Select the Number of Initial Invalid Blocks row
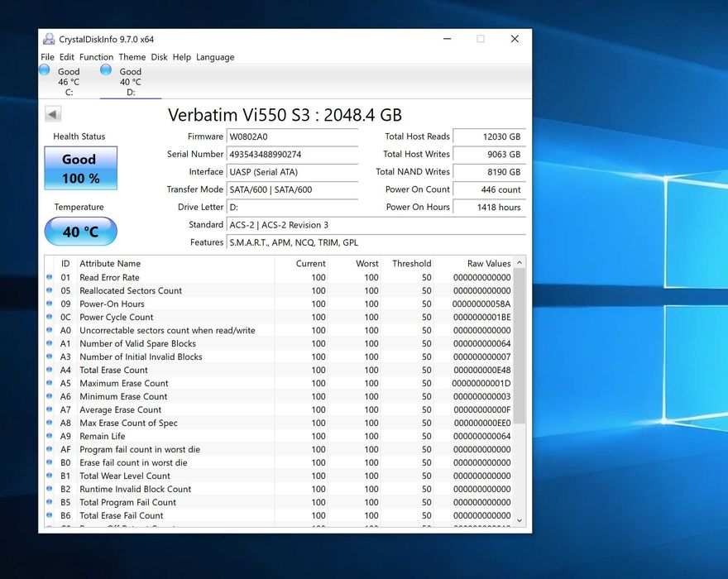 pyautogui.click(x=279, y=356)
